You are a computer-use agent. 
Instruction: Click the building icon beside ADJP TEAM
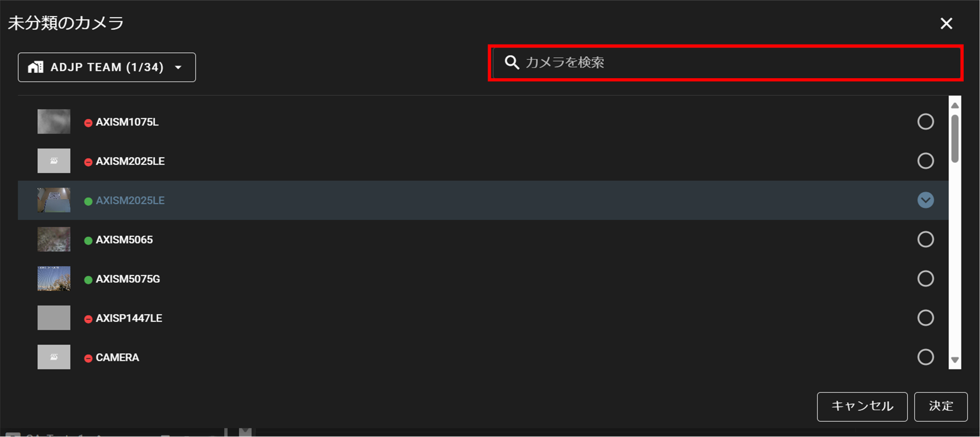tap(36, 67)
